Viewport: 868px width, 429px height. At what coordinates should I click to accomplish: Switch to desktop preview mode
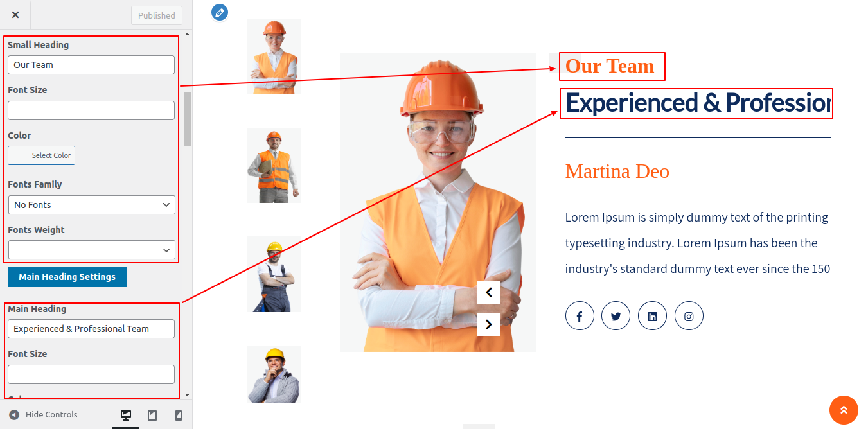(126, 416)
